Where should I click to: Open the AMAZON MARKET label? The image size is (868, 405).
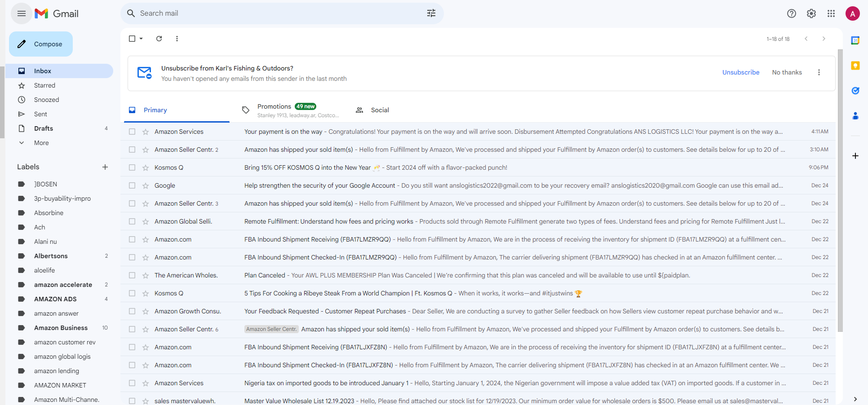58,385
